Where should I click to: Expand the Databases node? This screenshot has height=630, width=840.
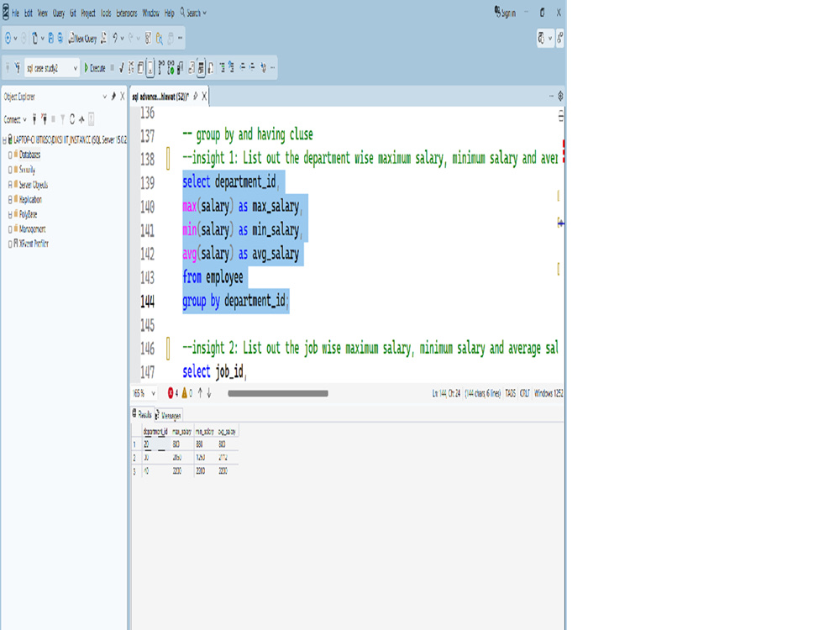point(9,155)
